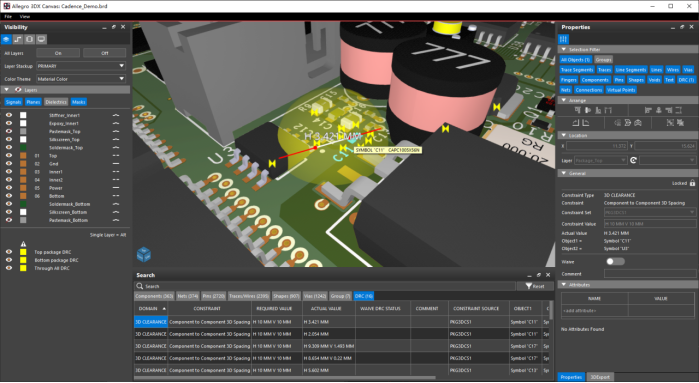Image resolution: width=699 pixels, height=383 pixels.
Task: Select the row with actual value H 2.054 MM
Action: 341,334
